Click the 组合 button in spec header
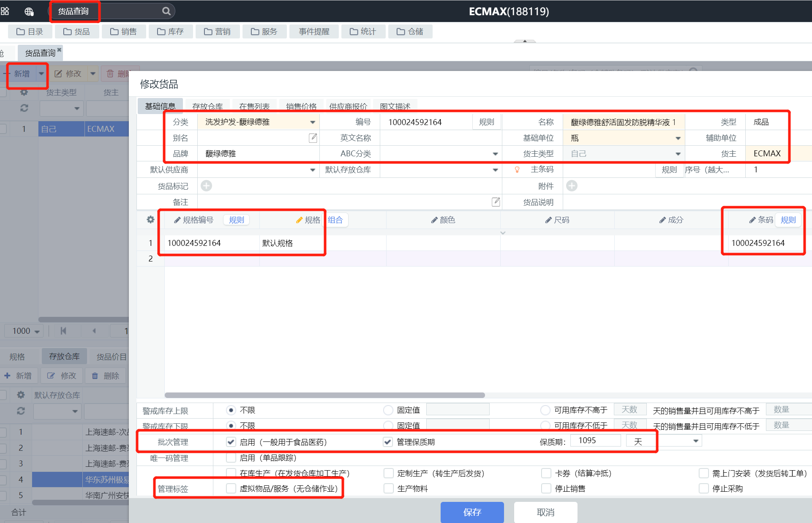The image size is (812, 523). click(x=336, y=220)
